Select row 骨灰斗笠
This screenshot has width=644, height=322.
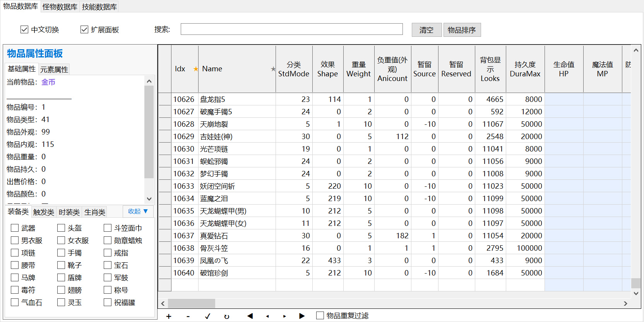tap(394, 248)
